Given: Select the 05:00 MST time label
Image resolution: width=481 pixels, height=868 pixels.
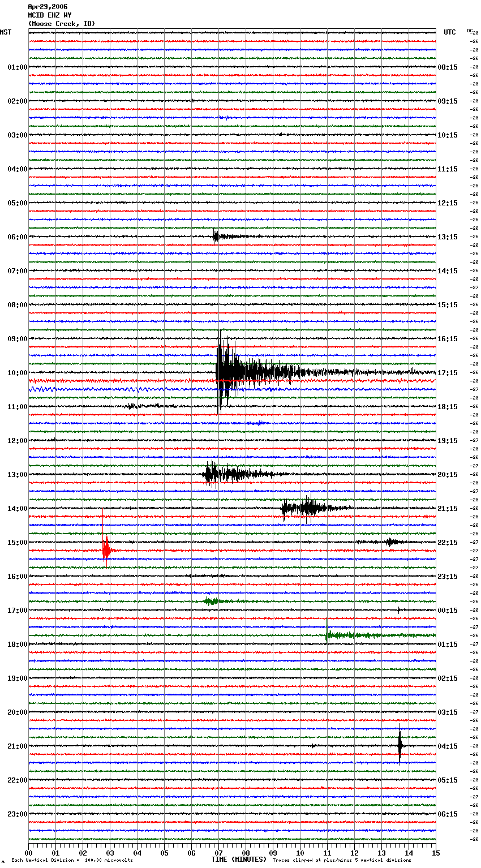Looking at the screenshot, I should pyautogui.click(x=18, y=203).
